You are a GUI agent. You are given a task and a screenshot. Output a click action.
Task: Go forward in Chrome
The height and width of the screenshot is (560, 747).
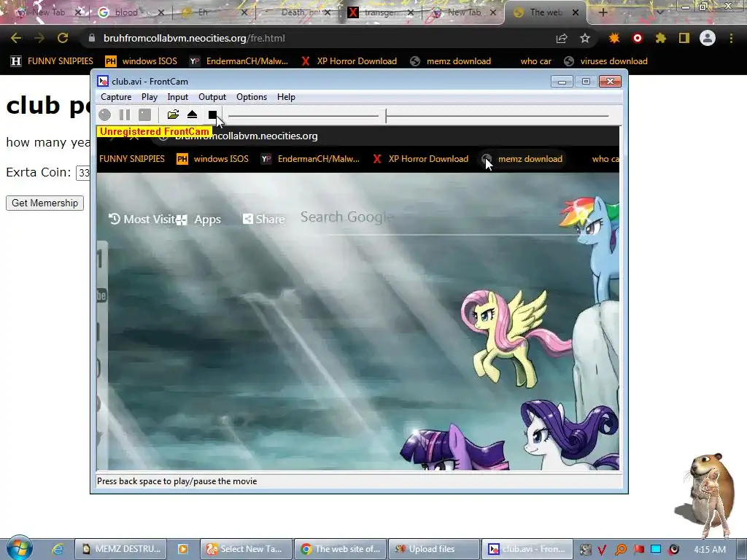[x=39, y=38]
